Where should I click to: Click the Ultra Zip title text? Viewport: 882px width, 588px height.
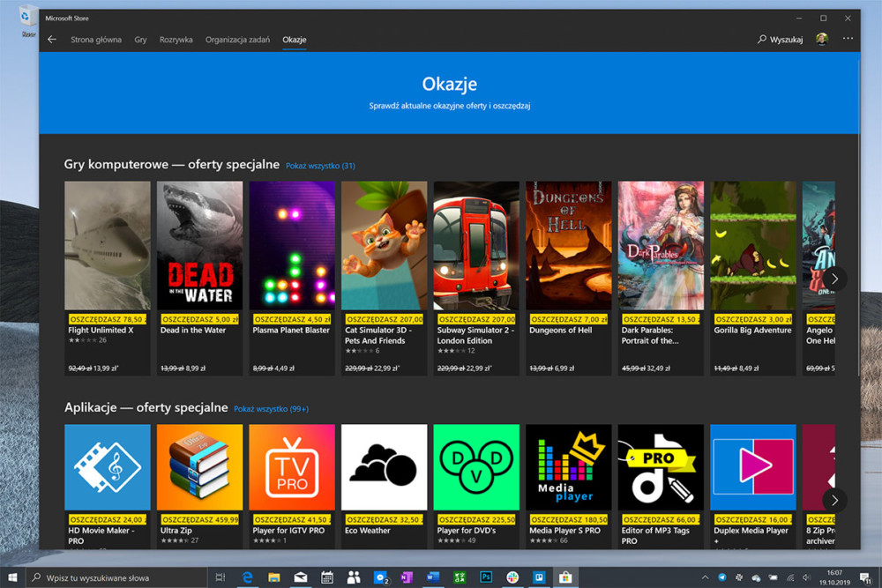pos(176,530)
